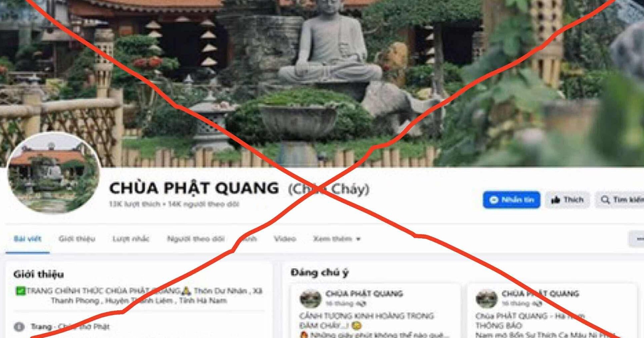
Task: Click the CHÙA PHẬT QUANG page title
Action: click(x=194, y=188)
